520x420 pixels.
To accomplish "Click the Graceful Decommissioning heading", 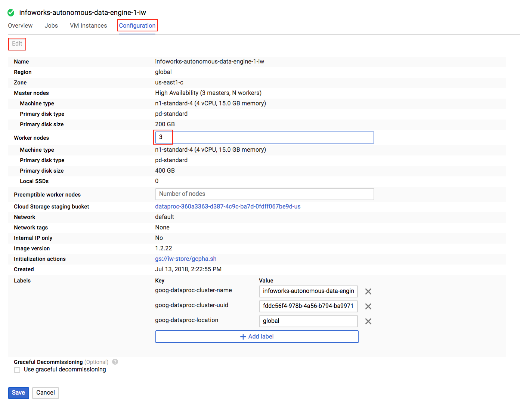I will coord(48,362).
